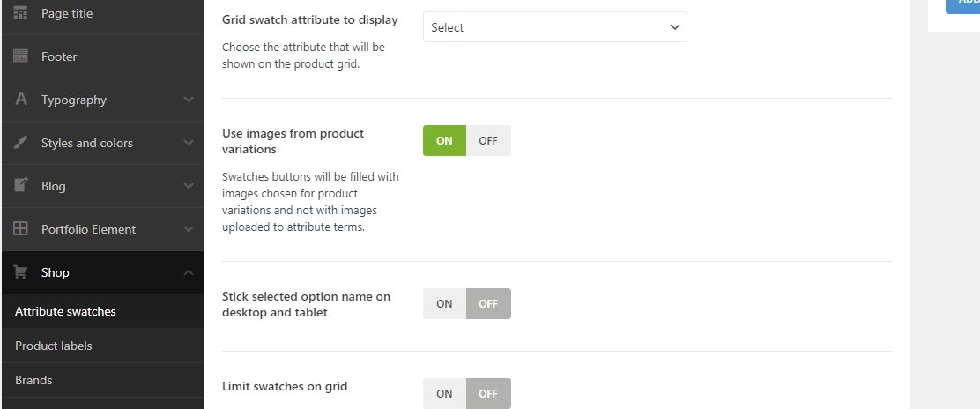Expand the Blog menu chevron
The width and height of the screenshot is (980, 409).
pyautogui.click(x=188, y=186)
